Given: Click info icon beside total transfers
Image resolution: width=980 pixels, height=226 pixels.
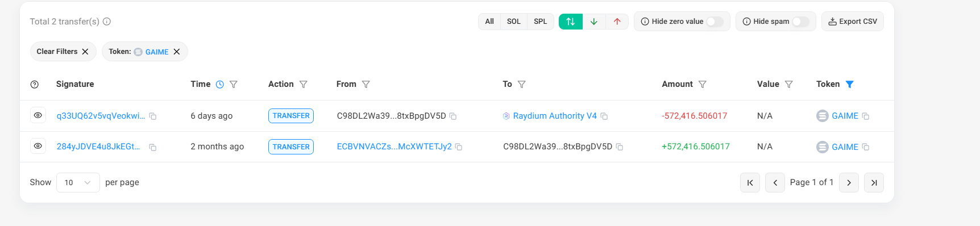Looking at the screenshot, I should pos(107,22).
